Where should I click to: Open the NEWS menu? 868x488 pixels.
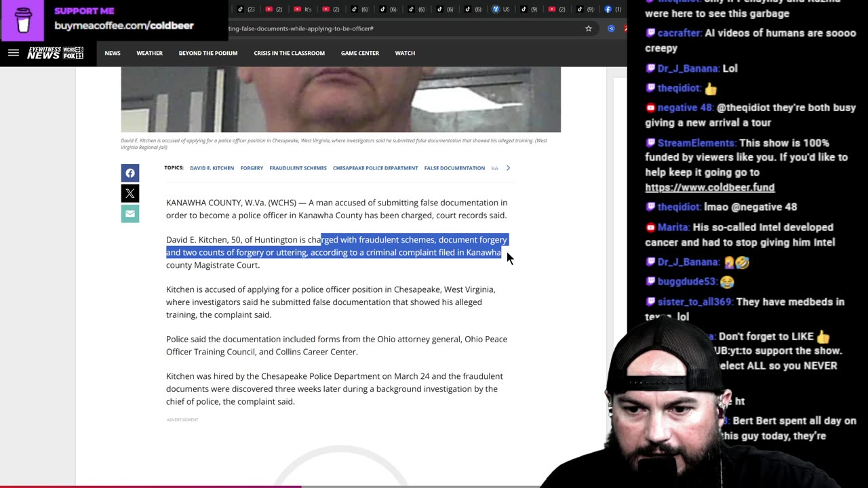(x=113, y=53)
